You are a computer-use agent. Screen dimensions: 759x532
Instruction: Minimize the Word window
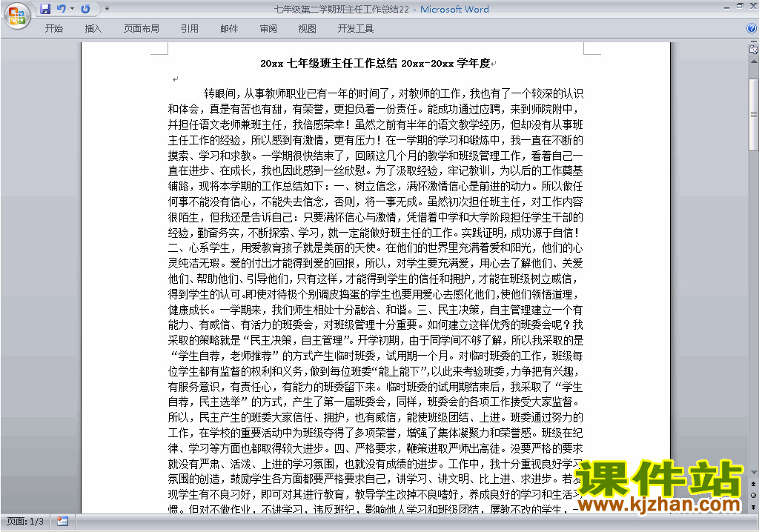726,7
